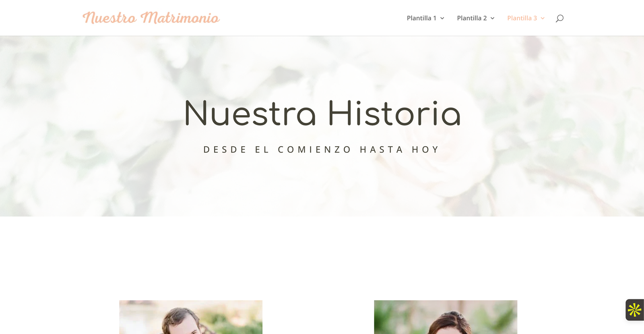Screen dimensions: 644x334
Task: Select the highlighted Plantilla 3 menu item
Action: click(522, 18)
